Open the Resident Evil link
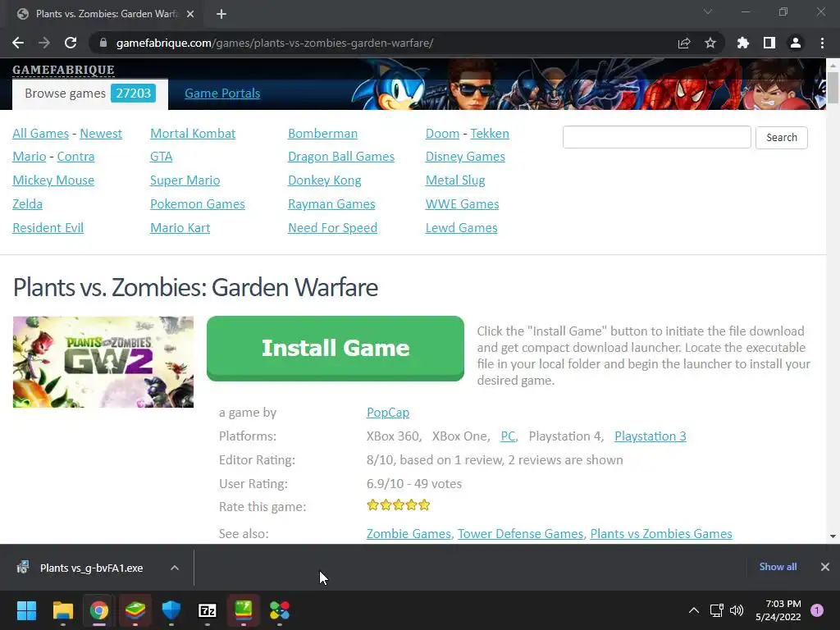 tap(48, 228)
